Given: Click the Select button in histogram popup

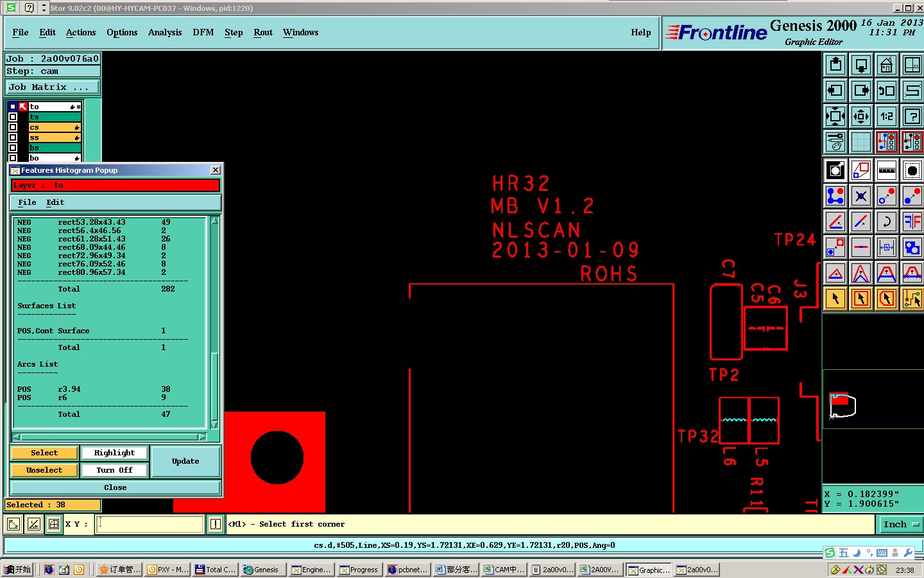Looking at the screenshot, I should pyautogui.click(x=44, y=453).
